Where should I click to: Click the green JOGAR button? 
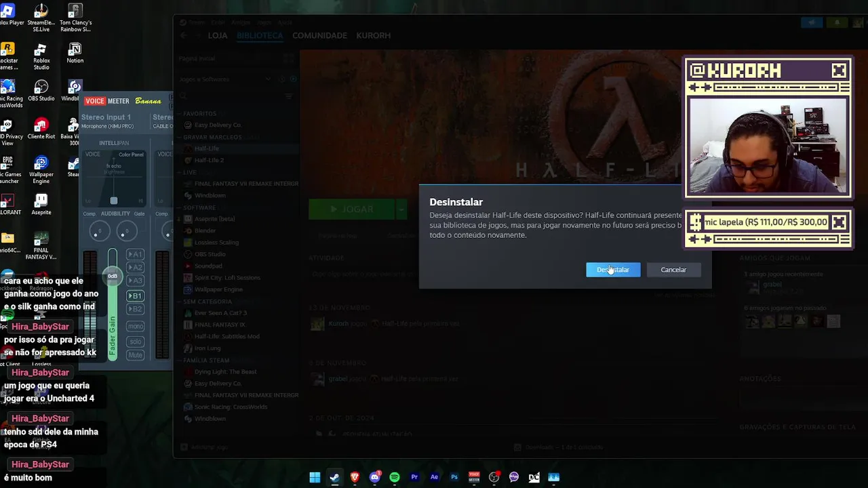click(352, 209)
